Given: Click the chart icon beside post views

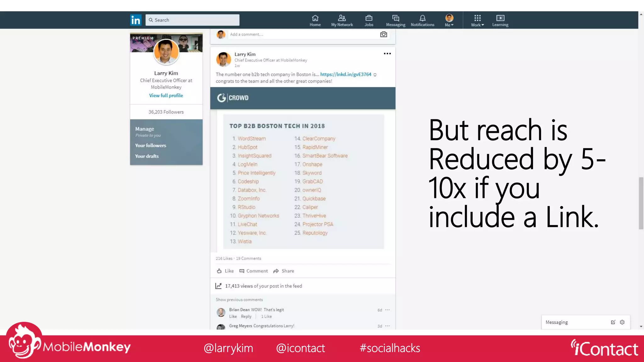Looking at the screenshot, I should pos(219,286).
